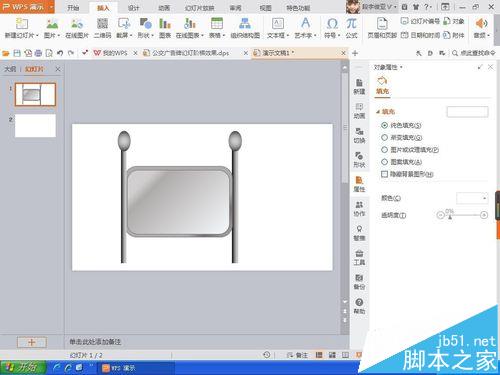Insert organization chart (组织结构图)

coord(245,28)
